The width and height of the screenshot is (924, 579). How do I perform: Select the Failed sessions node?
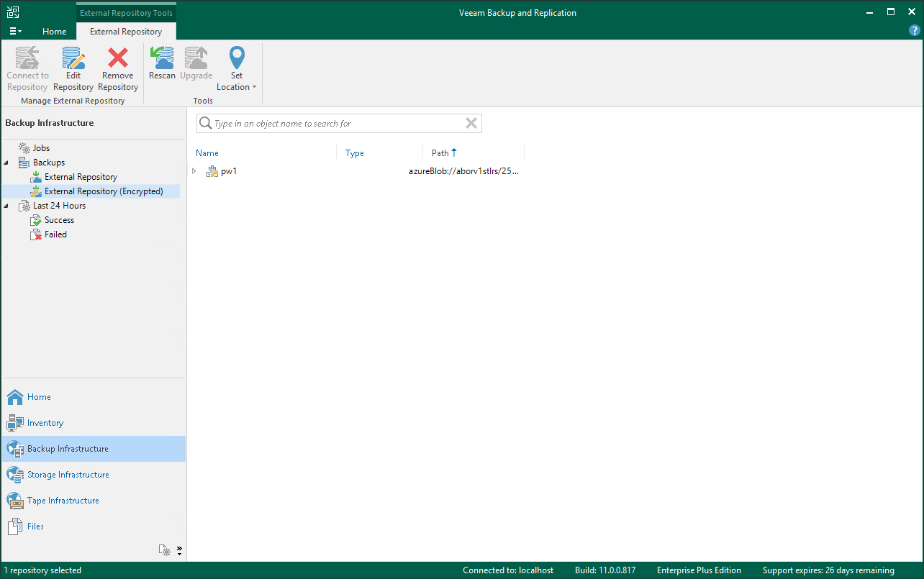(55, 234)
